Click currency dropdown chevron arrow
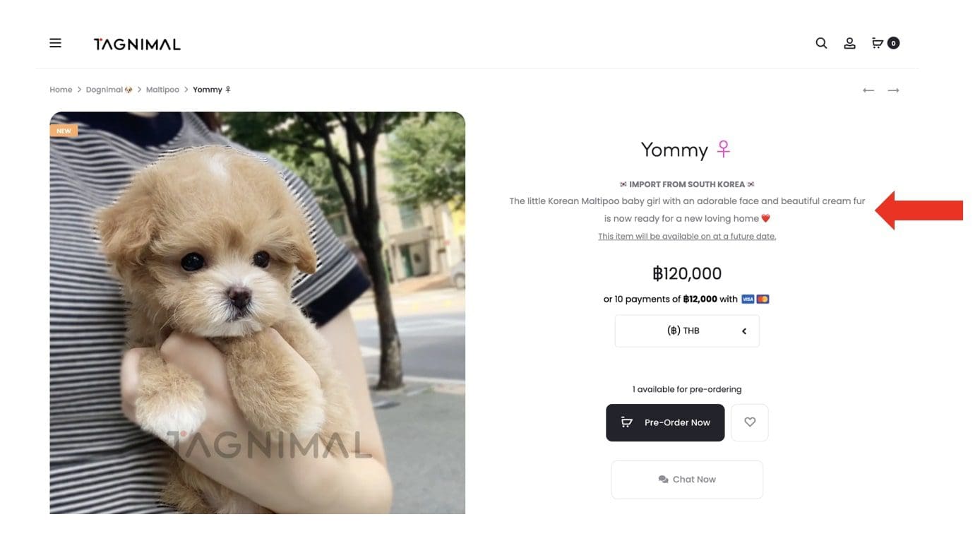The image size is (980, 541). 744,331
